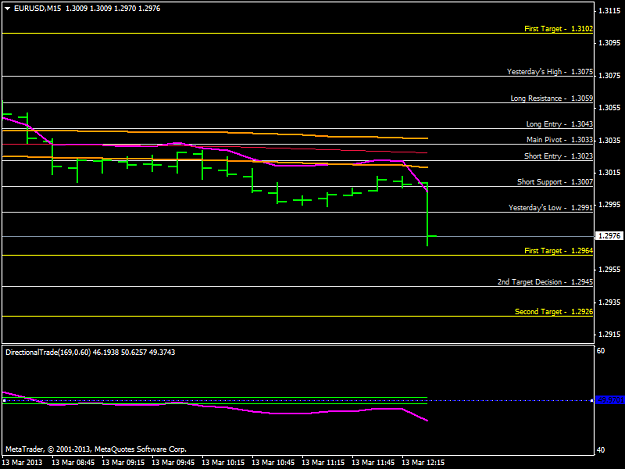Select the 'EURUSD,M15' chart title text
Screen dimensions: 625x469
tap(37, 8)
